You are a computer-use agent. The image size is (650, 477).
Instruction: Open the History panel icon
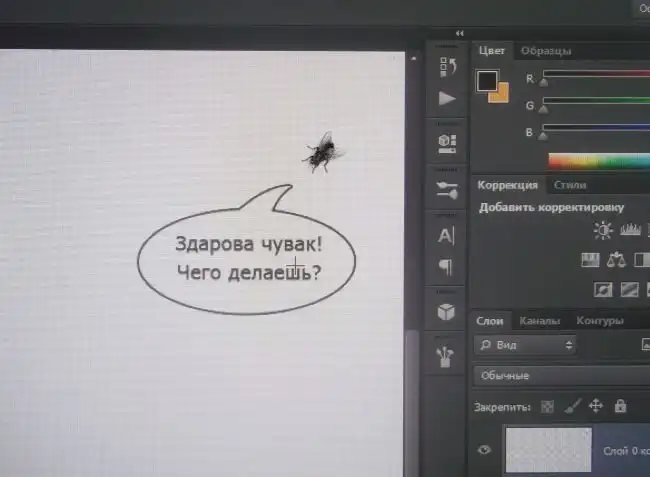pyautogui.click(x=447, y=66)
